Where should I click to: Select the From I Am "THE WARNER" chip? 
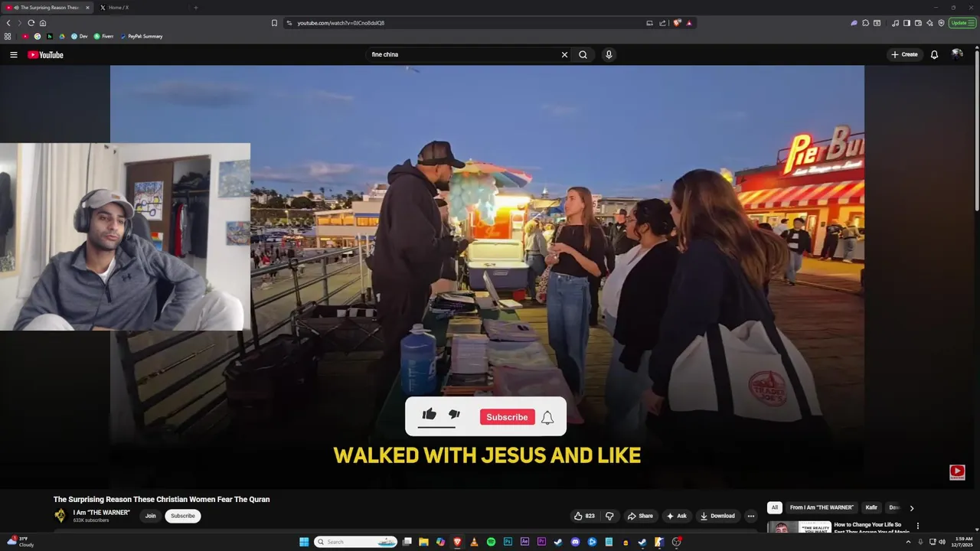pyautogui.click(x=822, y=507)
